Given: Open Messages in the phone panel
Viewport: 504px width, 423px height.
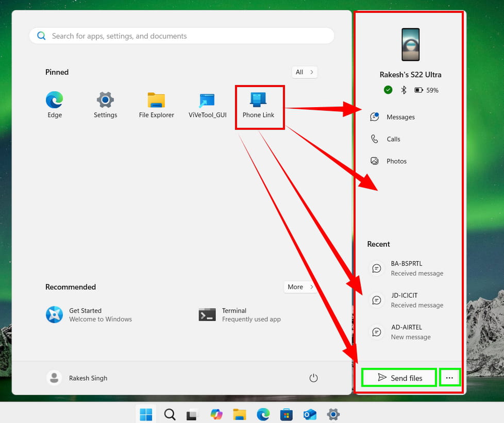Looking at the screenshot, I should 400,117.
